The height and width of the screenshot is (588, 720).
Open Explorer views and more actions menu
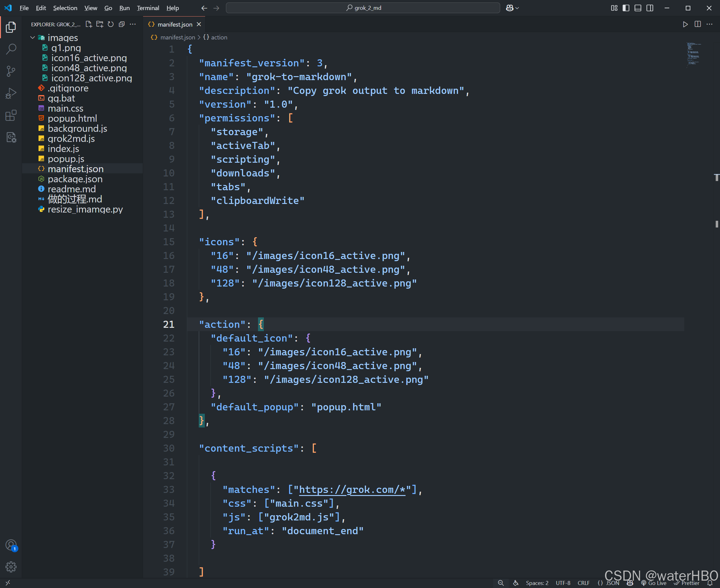(133, 24)
